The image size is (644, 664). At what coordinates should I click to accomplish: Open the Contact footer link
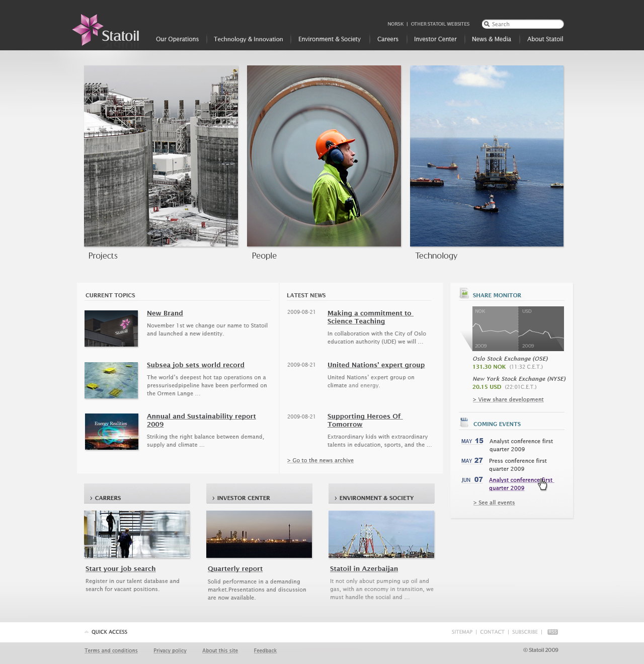492,632
